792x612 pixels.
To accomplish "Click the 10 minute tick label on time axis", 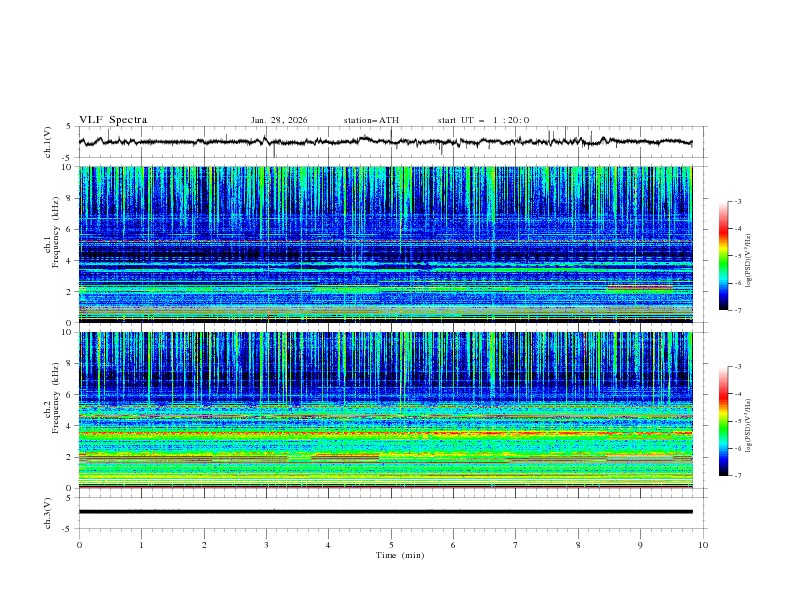I will (x=703, y=545).
